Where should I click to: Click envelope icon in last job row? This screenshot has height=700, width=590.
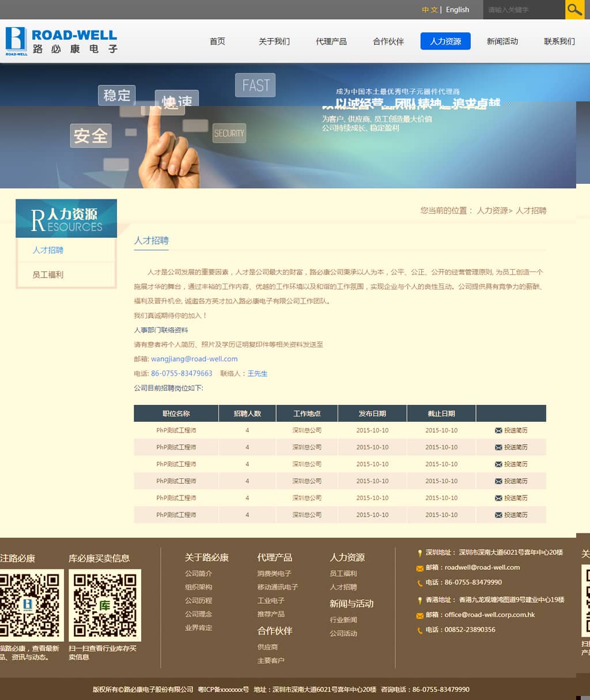[x=498, y=515]
